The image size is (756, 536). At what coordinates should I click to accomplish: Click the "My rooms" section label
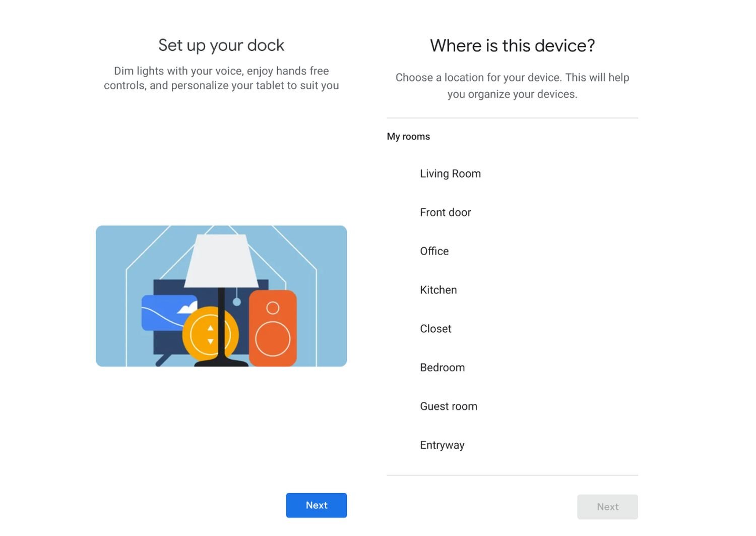tap(408, 137)
